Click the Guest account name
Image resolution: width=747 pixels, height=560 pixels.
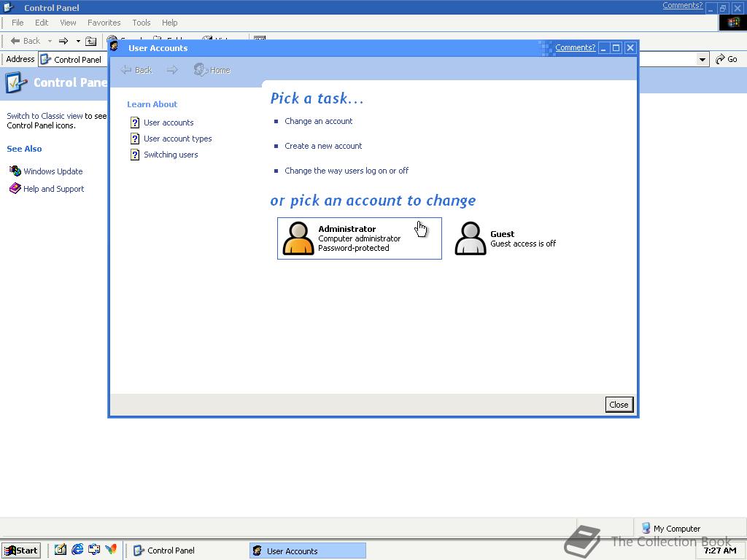point(502,234)
